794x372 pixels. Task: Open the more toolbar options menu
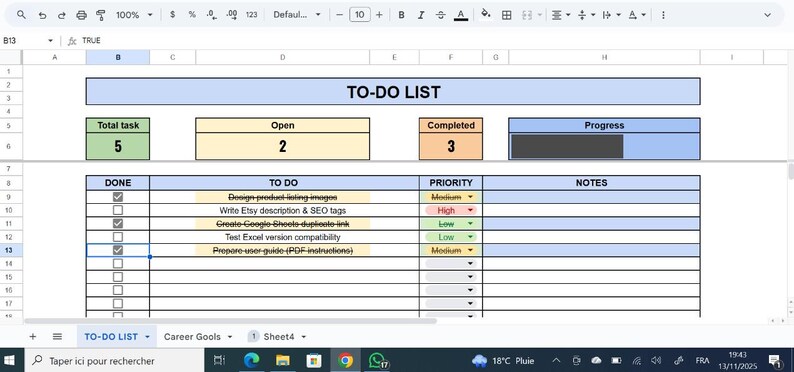[663, 15]
